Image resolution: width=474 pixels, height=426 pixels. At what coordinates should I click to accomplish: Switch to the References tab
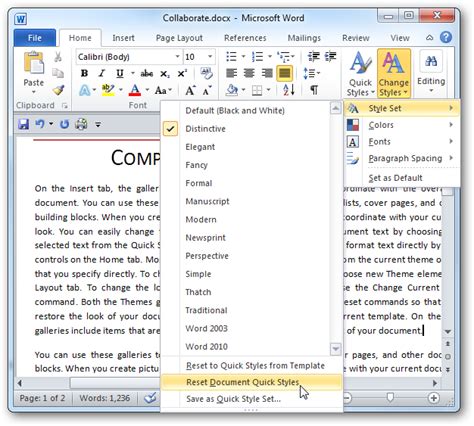(245, 38)
